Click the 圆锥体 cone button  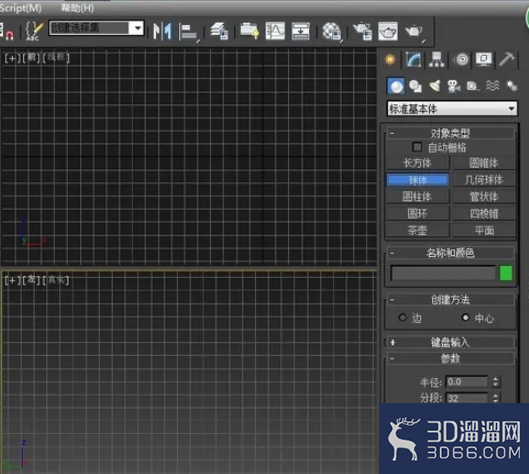tap(484, 163)
